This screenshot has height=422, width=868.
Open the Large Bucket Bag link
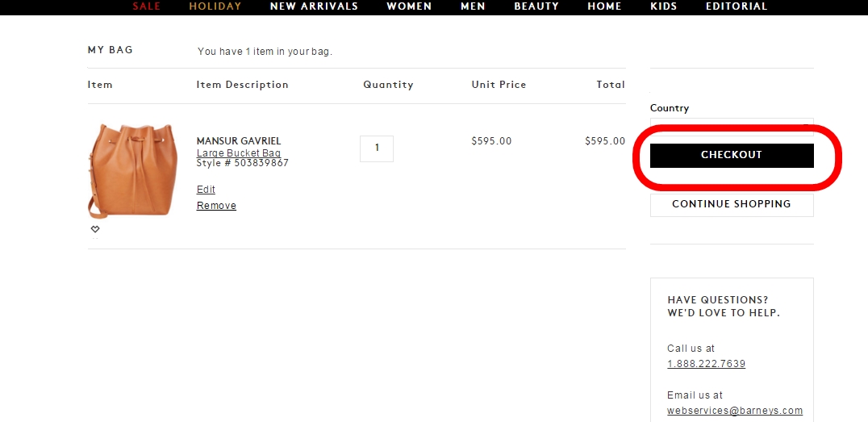pos(239,153)
